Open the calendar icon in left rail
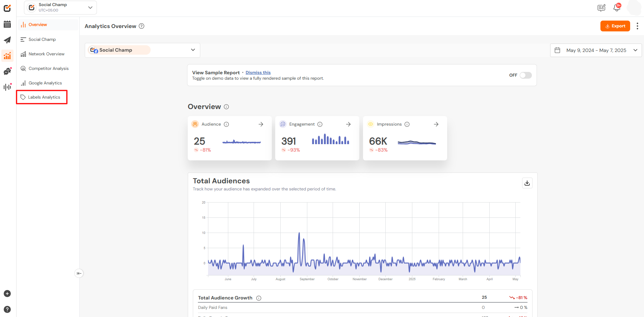The width and height of the screenshot is (644, 317). [x=7, y=24]
